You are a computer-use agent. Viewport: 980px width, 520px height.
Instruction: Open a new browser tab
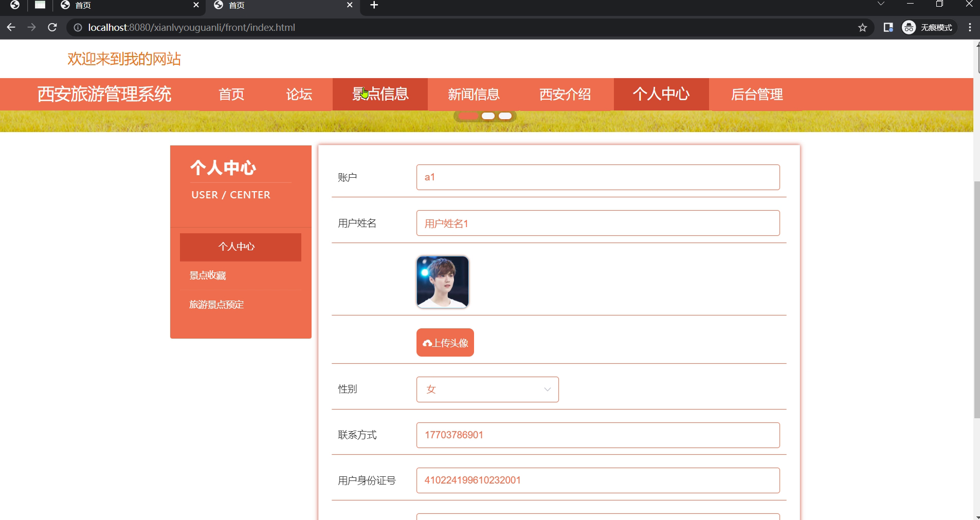[374, 5]
